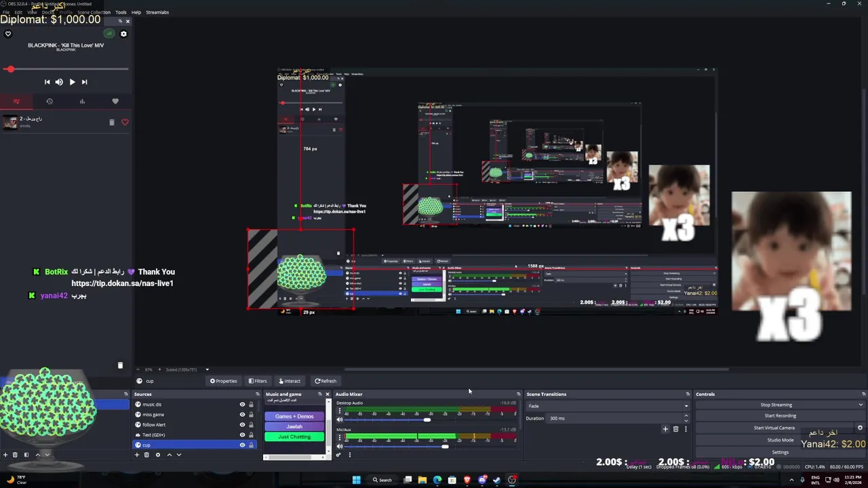Like the queued song with red heart
The height and width of the screenshot is (488, 868).
125,123
